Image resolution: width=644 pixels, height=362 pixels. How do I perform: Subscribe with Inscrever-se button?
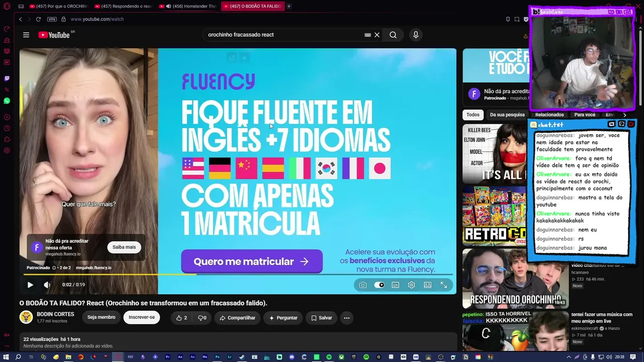pos(142,317)
